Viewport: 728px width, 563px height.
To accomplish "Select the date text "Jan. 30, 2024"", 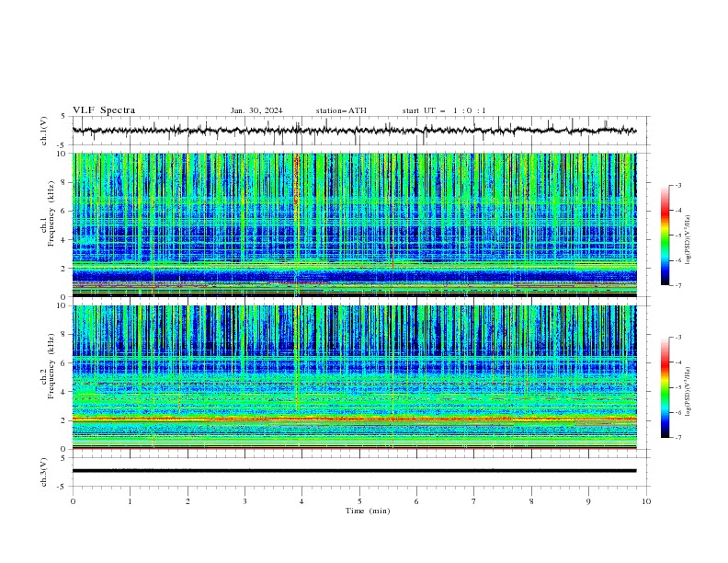I will click(x=256, y=110).
